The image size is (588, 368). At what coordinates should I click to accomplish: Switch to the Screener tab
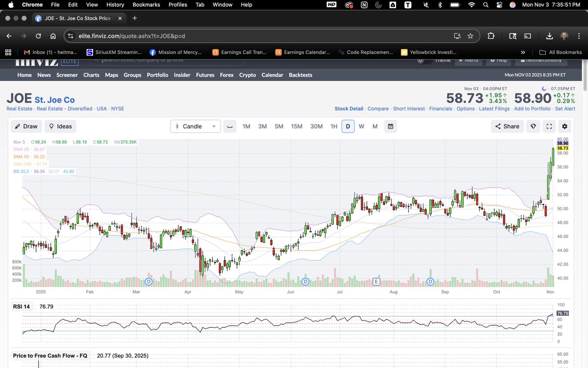point(67,75)
